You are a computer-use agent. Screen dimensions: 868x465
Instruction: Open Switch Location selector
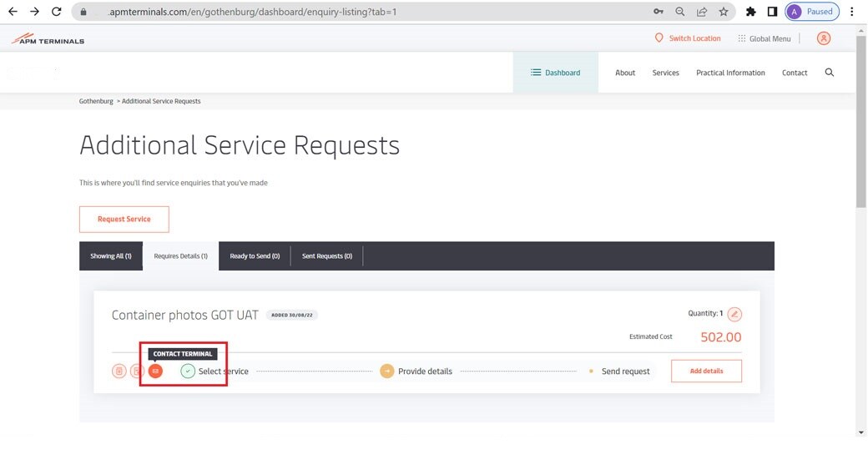coord(687,38)
